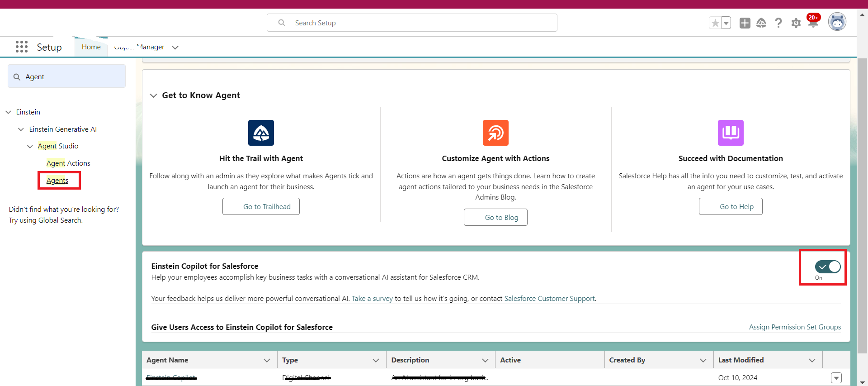Click the Hit the Trail with Agent heading
This screenshot has width=868, height=386.
pyautogui.click(x=261, y=158)
